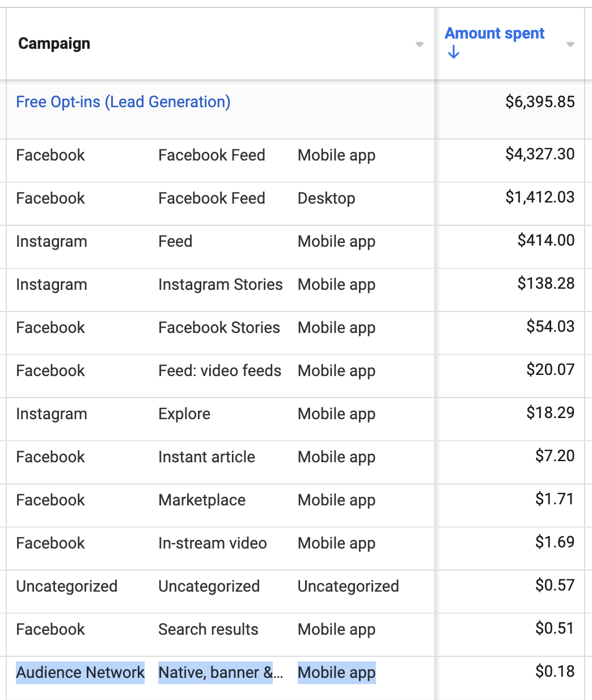The height and width of the screenshot is (700, 592).
Task: Click the Audience Network highlighted cell
Action: [81, 672]
